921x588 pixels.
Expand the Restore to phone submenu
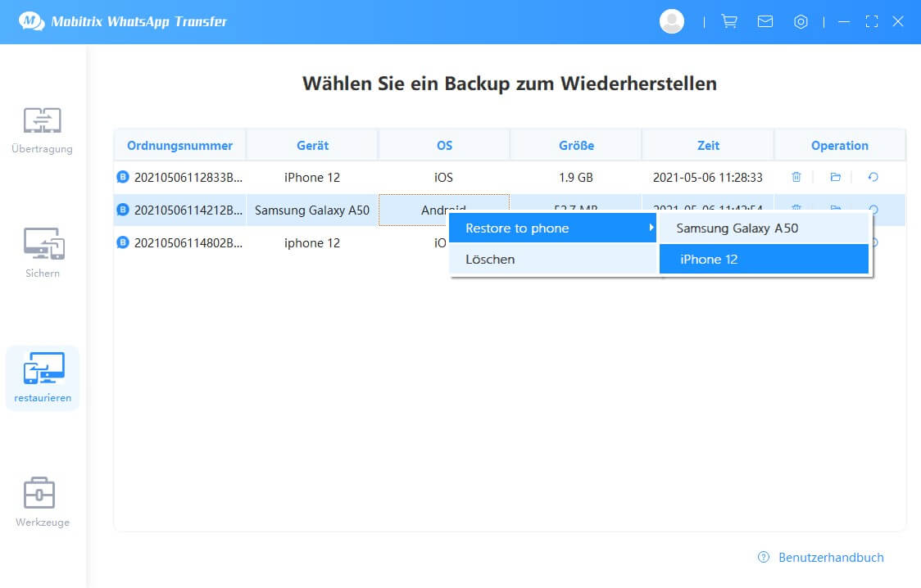point(553,228)
